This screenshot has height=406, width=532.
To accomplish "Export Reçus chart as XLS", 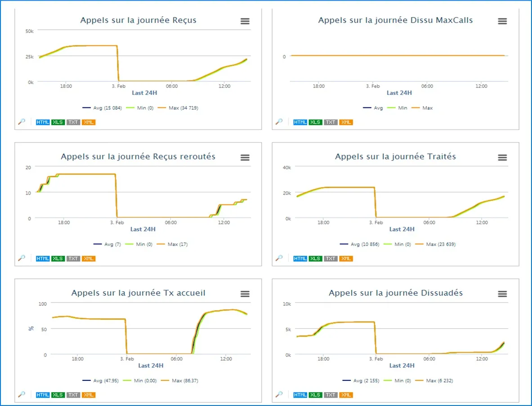I will [x=58, y=122].
